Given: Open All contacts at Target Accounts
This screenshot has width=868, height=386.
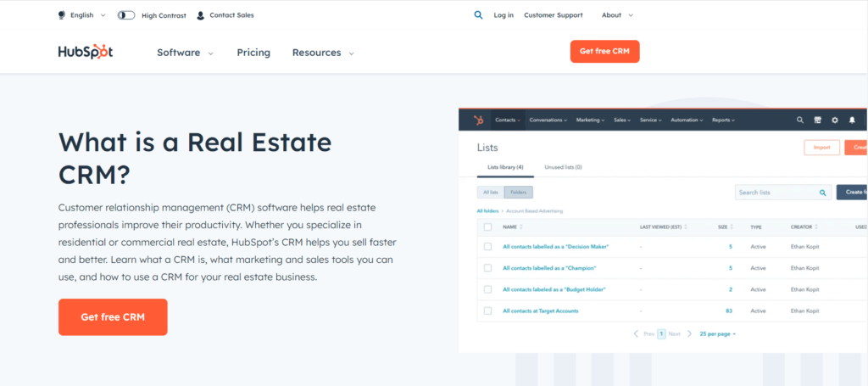Looking at the screenshot, I should coord(540,310).
